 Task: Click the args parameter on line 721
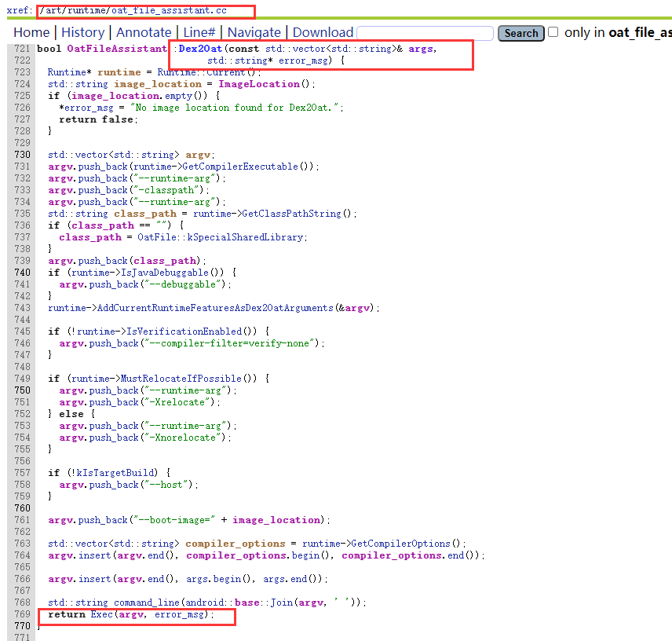(421, 49)
